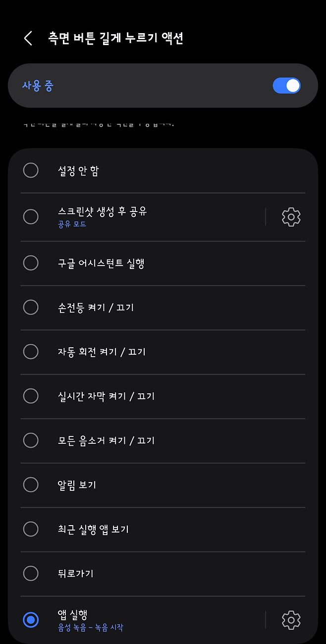Select the 설정 안 함 radio button

point(31,170)
